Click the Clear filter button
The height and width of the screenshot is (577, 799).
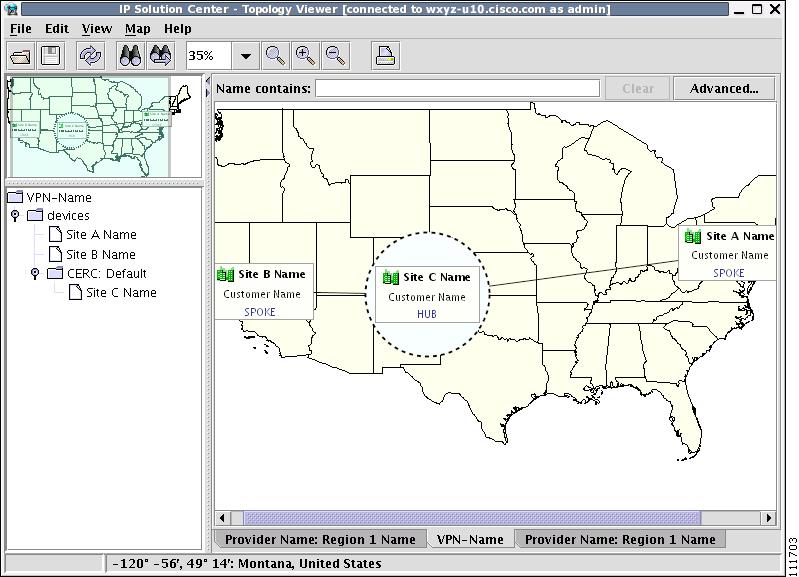637,89
